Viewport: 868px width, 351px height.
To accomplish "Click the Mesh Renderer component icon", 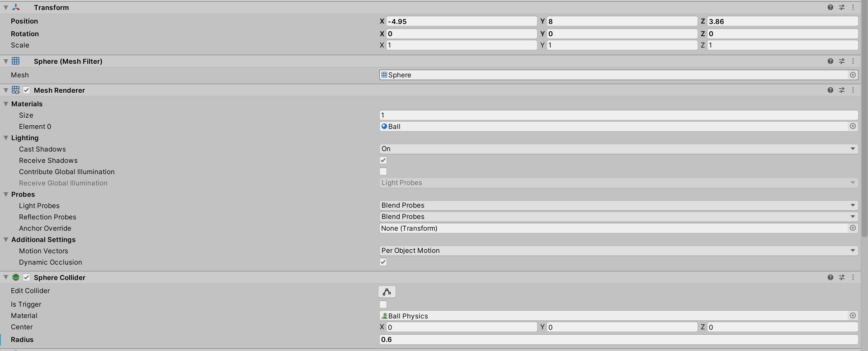I will (x=16, y=90).
